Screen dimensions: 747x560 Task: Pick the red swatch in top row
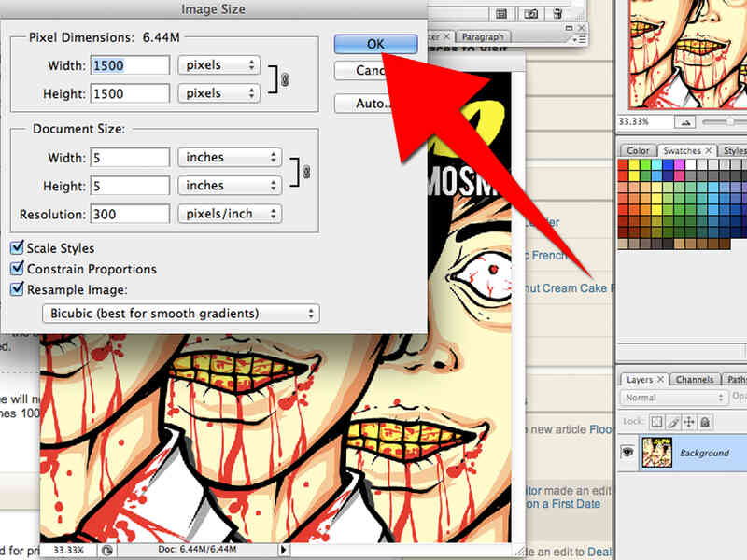(623, 165)
